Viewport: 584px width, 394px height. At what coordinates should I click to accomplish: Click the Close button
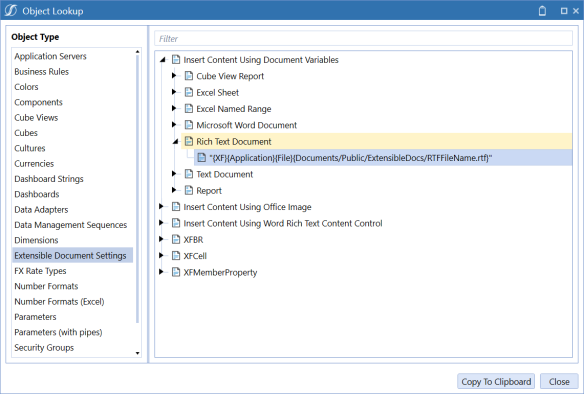point(559,382)
